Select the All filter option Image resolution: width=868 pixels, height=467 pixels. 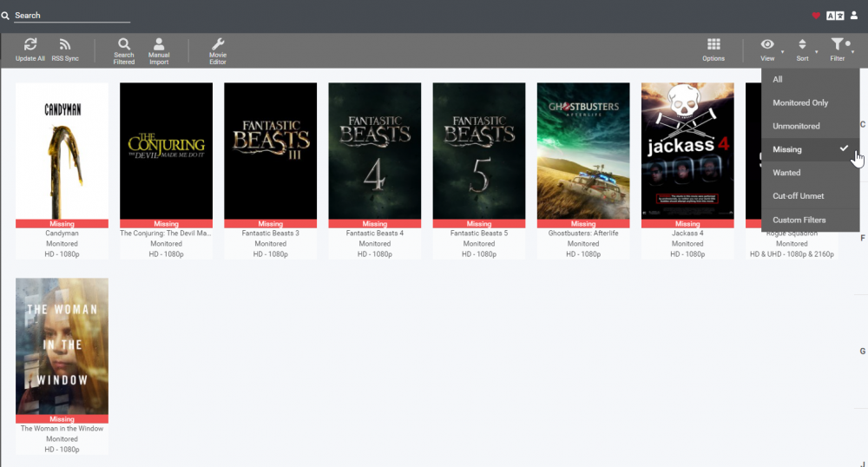pyautogui.click(x=811, y=80)
